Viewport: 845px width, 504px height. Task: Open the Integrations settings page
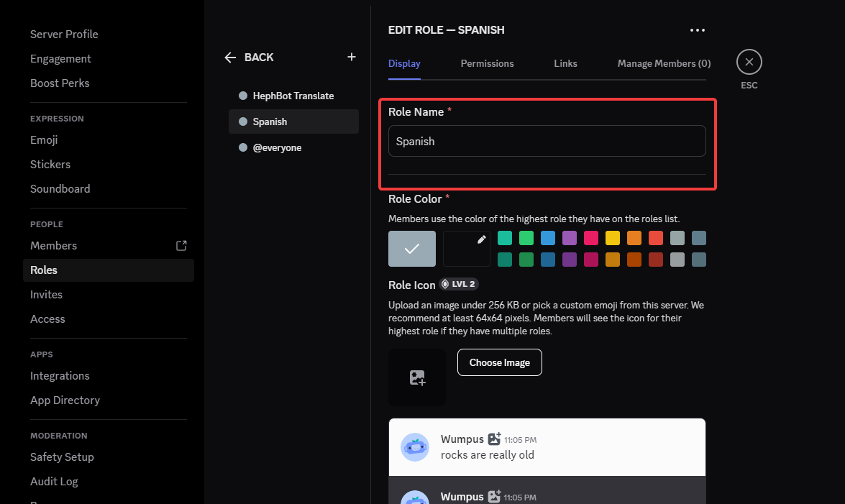(60, 376)
